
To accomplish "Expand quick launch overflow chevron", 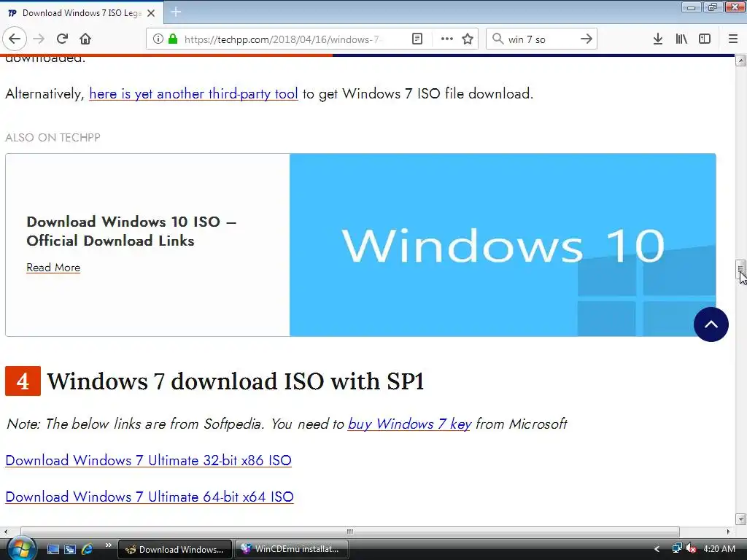I will 108,545.
